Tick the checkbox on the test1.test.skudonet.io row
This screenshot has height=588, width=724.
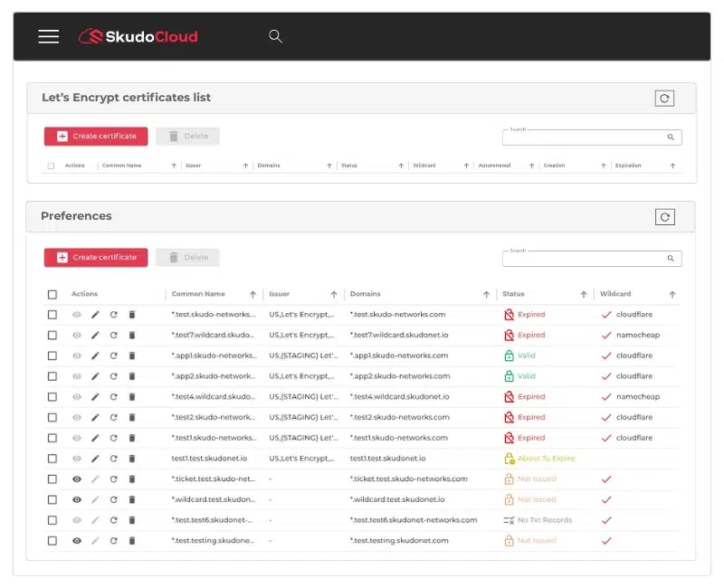point(52,459)
